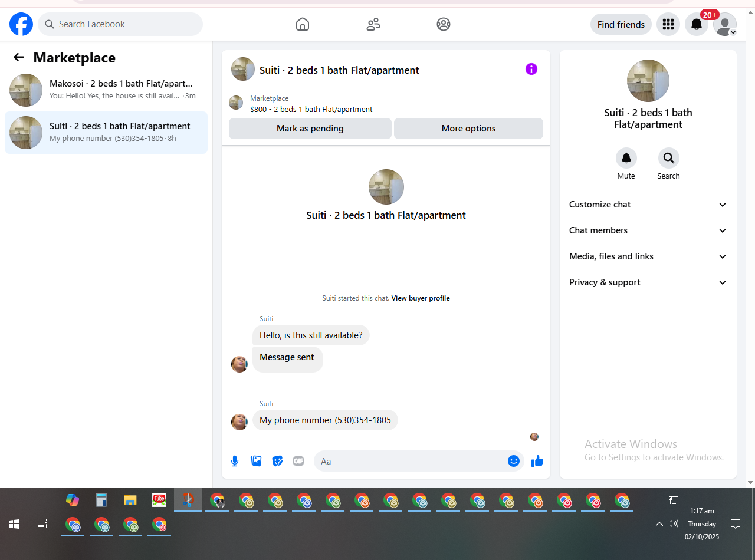
Task: Click the volume speaker icon
Action: click(x=674, y=523)
